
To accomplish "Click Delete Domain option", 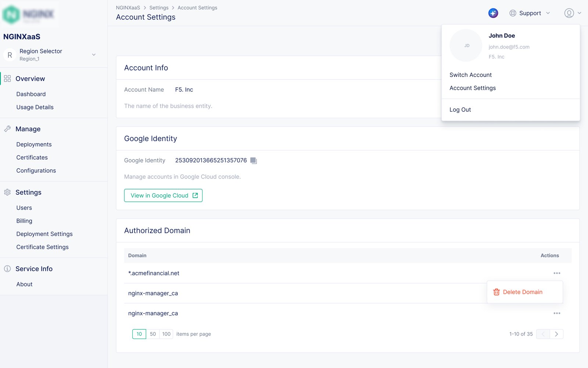I will click(x=522, y=292).
